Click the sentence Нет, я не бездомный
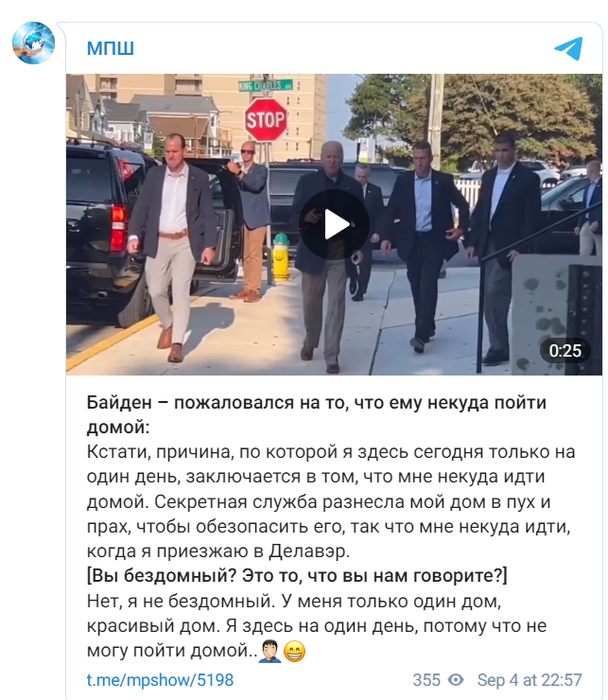Viewport: 608px width, 700px height. (181, 601)
